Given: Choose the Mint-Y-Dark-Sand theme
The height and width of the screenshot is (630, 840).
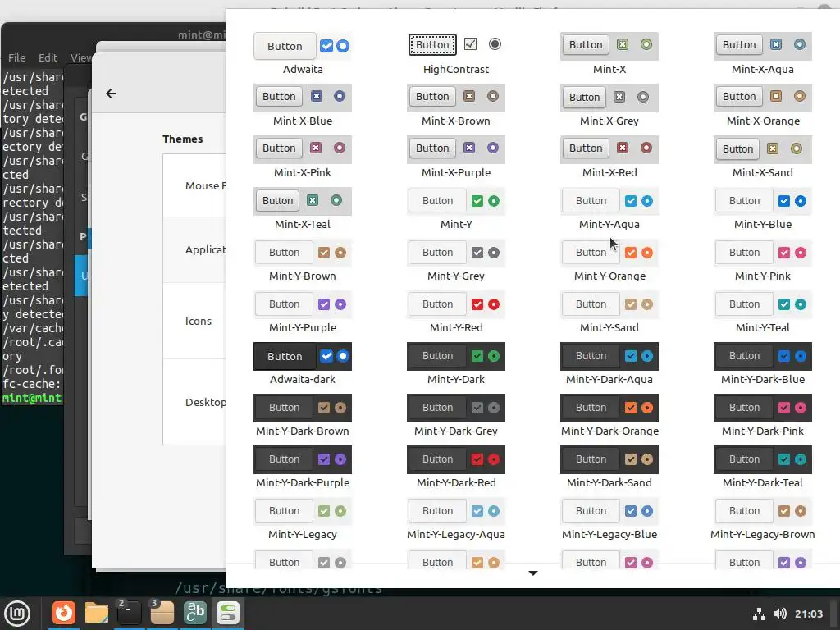Looking at the screenshot, I should pos(609,467).
